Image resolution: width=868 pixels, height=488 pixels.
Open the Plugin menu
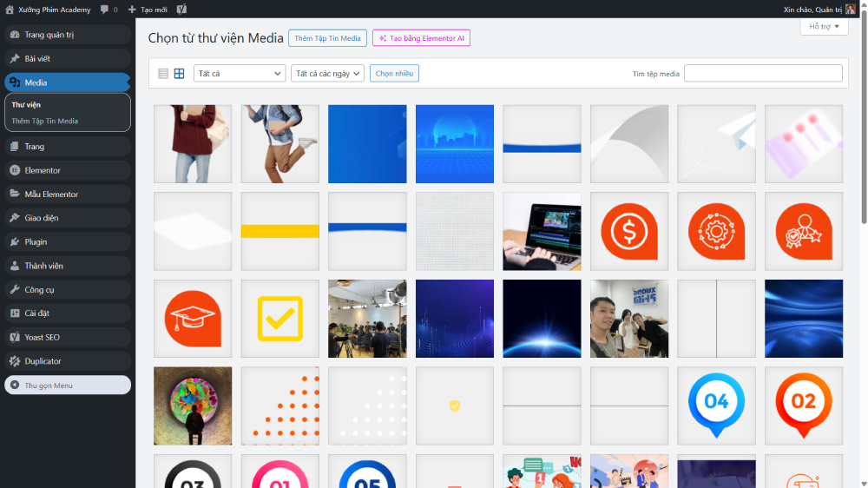pos(68,241)
